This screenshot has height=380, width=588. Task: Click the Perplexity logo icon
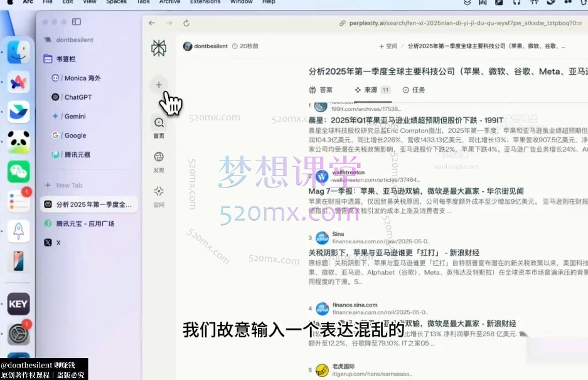[x=159, y=48]
